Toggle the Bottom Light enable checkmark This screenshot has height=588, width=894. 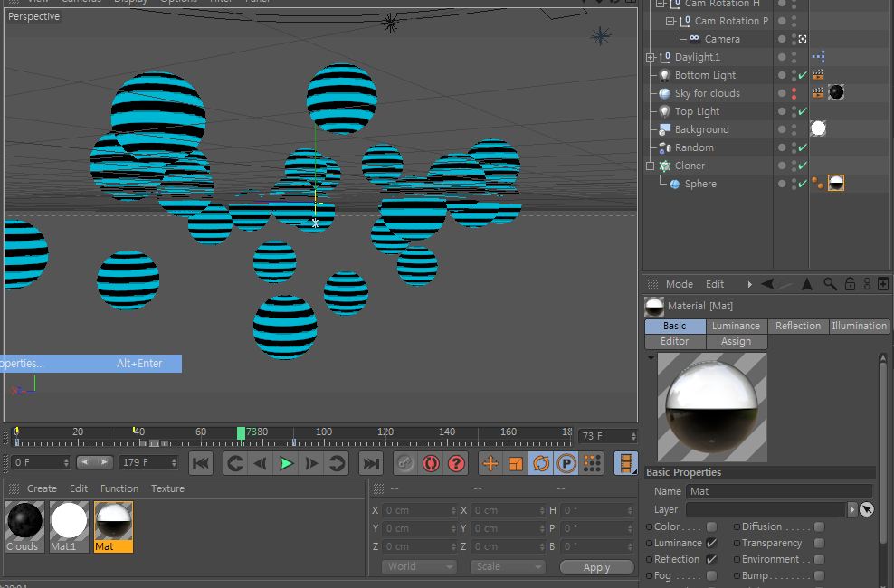[803, 75]
